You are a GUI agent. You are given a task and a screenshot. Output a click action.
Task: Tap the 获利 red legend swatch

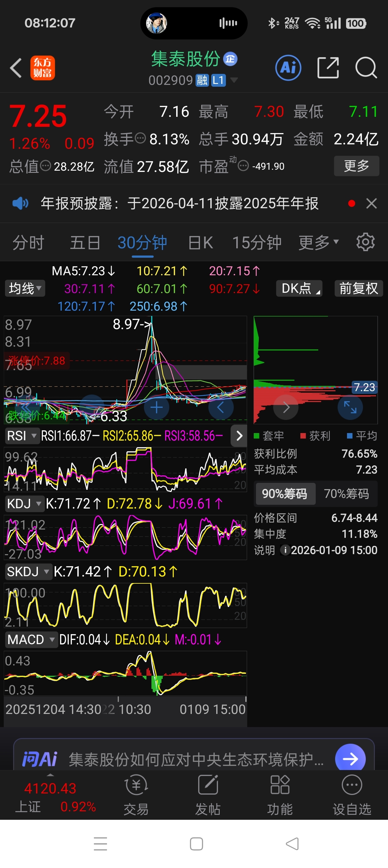tap(303, 436)
